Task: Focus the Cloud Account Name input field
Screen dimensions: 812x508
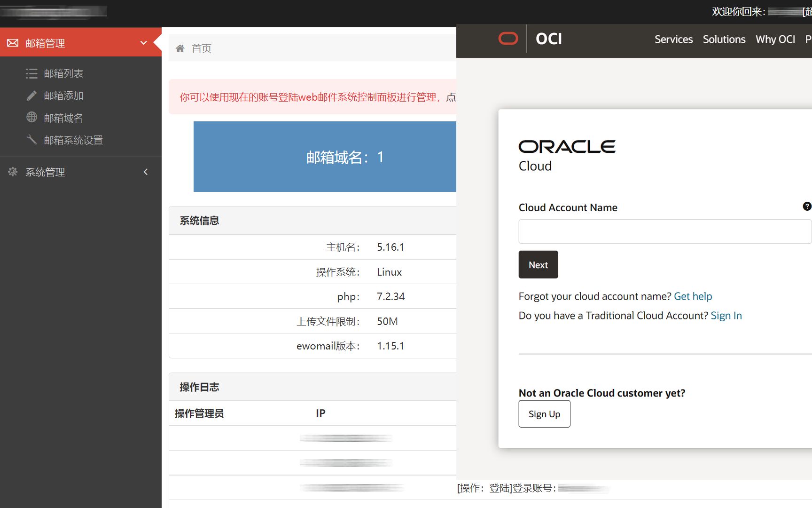Action: pyautogui.click(x=665, y=231)
